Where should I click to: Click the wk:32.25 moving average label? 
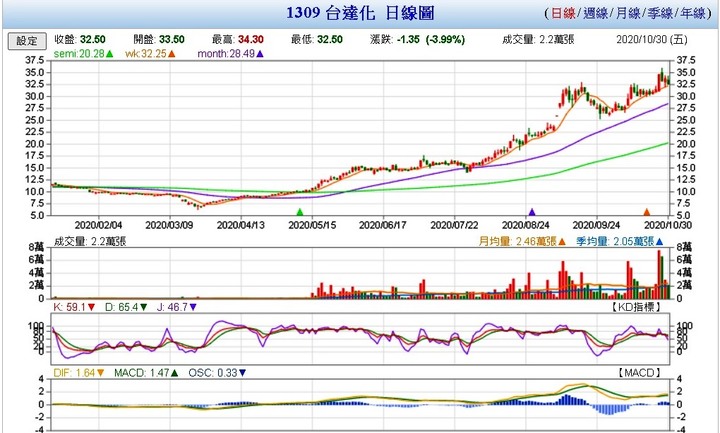146,54
